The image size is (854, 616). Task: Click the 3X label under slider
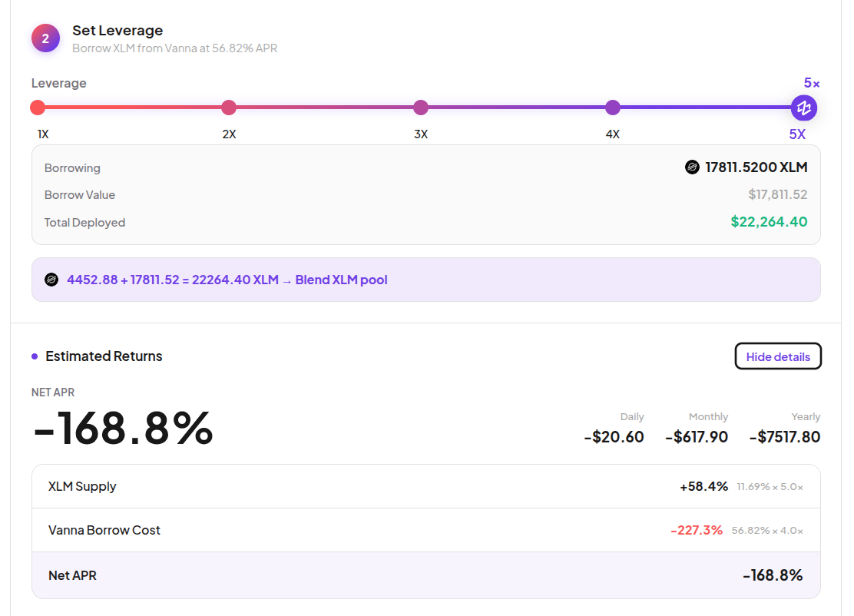421,134
